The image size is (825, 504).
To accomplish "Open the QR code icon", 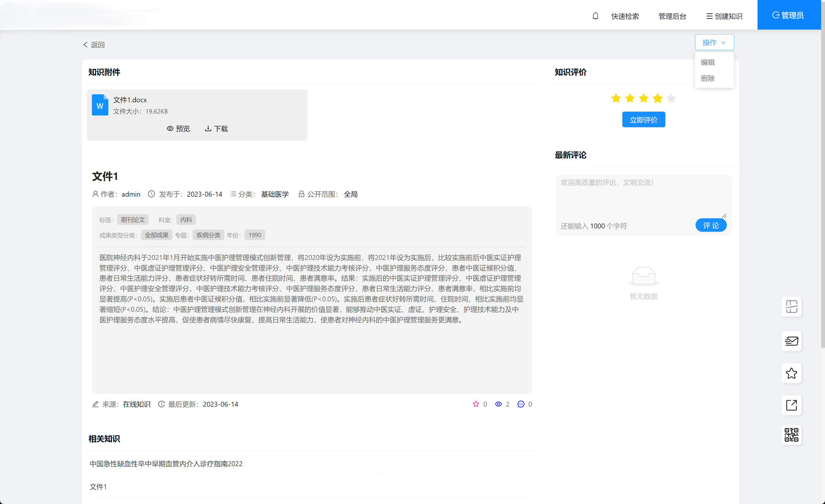I will (x=792, y=435).
